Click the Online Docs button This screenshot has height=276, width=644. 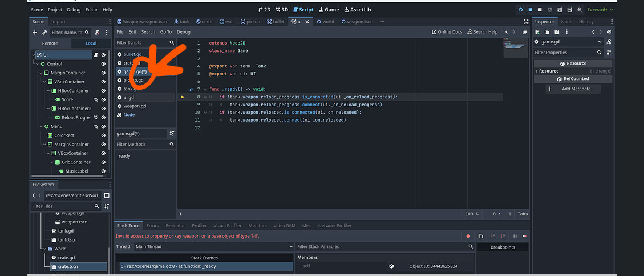447,31
